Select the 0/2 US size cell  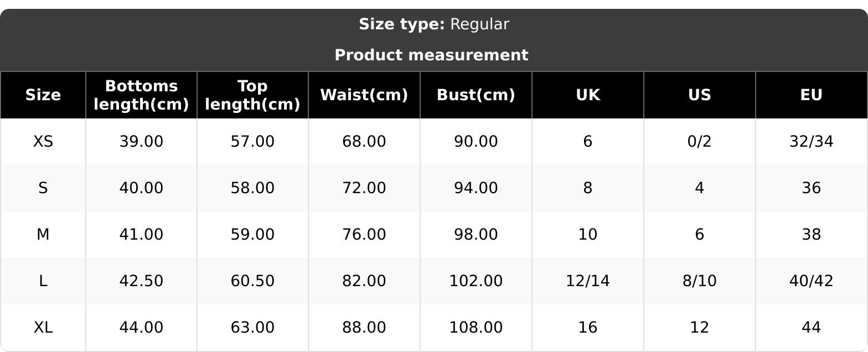pos(700,142)
